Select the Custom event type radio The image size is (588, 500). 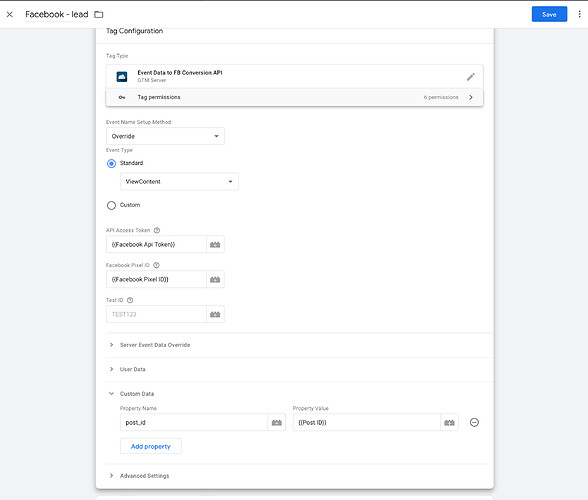point(111,206)
